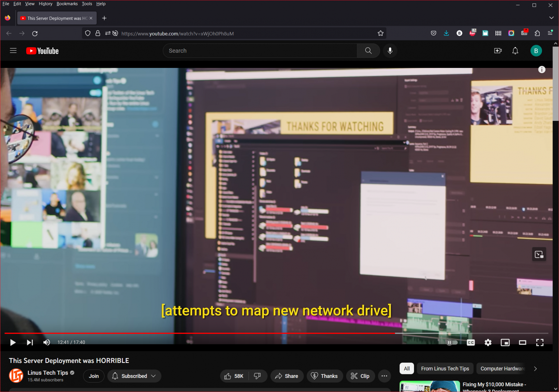Close the This Server Deployment tab
Screen dimensions: 559x392
click(x=91, y=18)
